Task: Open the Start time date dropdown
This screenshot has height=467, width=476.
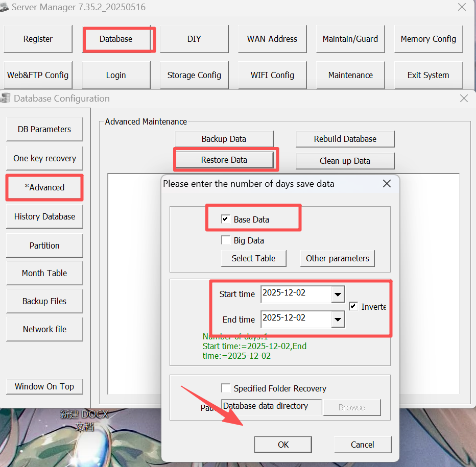Action: pyautogui.click(x=339, y=294)
